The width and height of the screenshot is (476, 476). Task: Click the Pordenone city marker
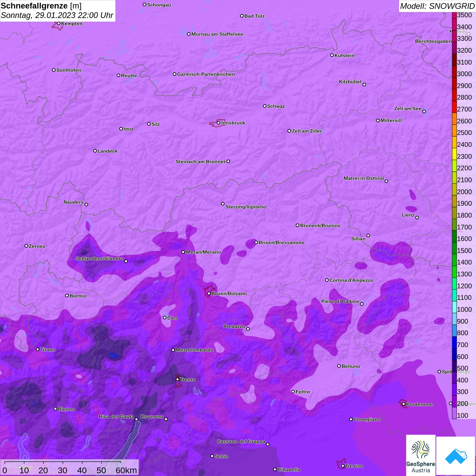point(404,404)
